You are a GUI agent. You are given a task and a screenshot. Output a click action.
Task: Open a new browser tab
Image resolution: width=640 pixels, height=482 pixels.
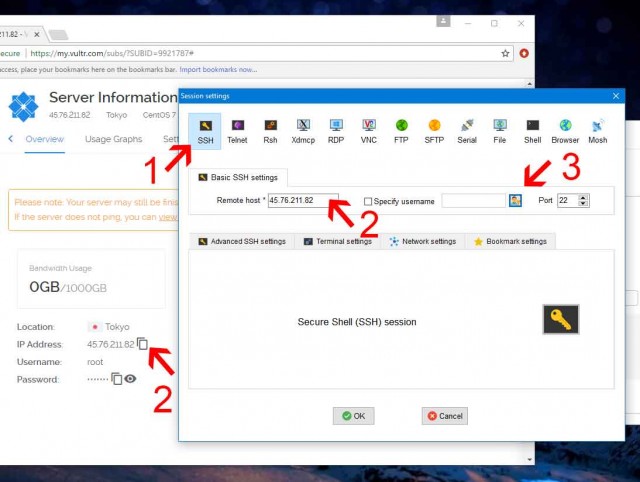58,35
